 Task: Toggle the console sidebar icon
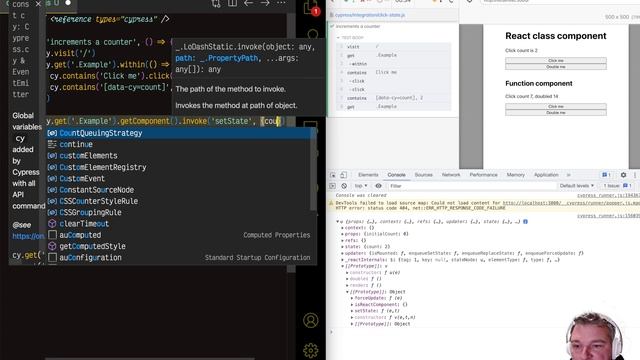tap(332, 186)
